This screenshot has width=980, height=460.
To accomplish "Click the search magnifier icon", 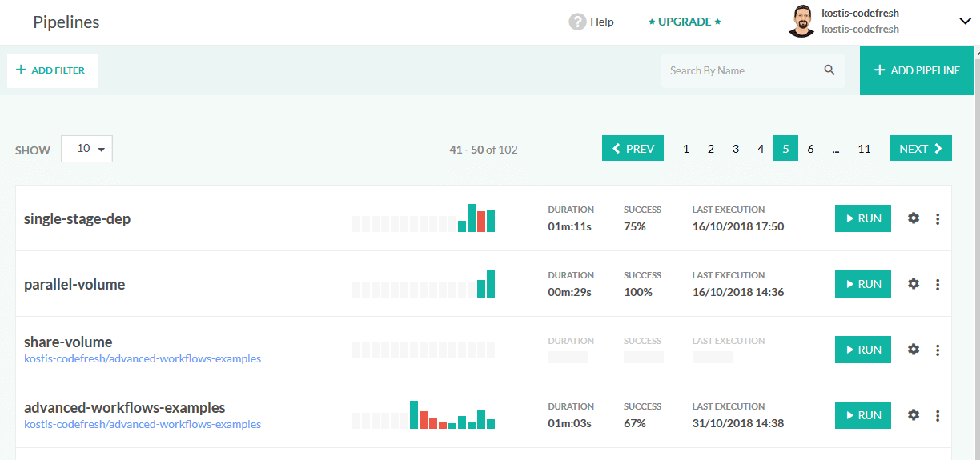I will pyautogui.click(x=829, y=70).
